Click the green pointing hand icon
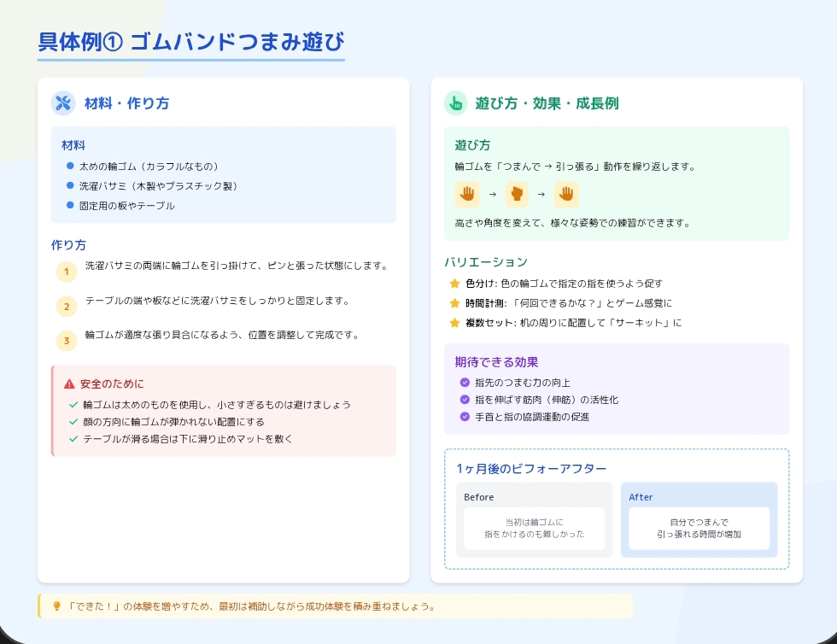 tap(455, 103)
